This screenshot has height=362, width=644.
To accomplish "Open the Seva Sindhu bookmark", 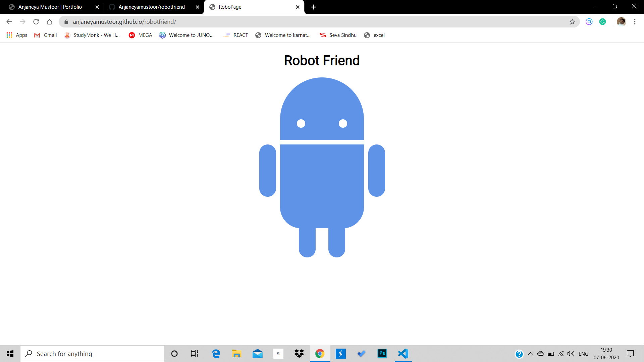I will 338,35.
